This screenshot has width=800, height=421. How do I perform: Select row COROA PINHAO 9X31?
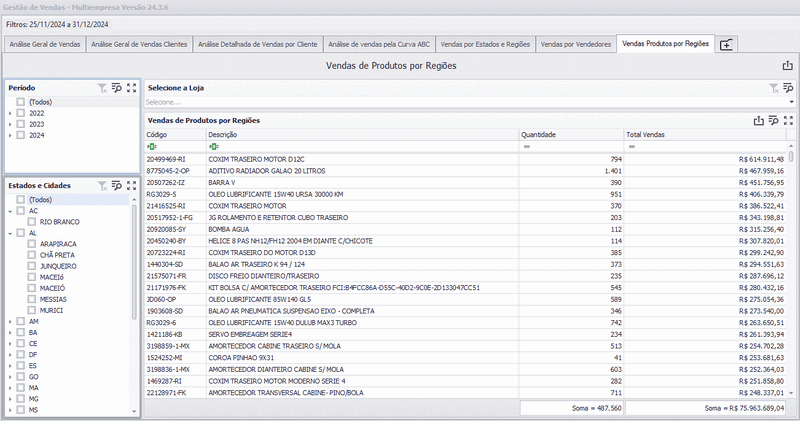coord(465,358)
